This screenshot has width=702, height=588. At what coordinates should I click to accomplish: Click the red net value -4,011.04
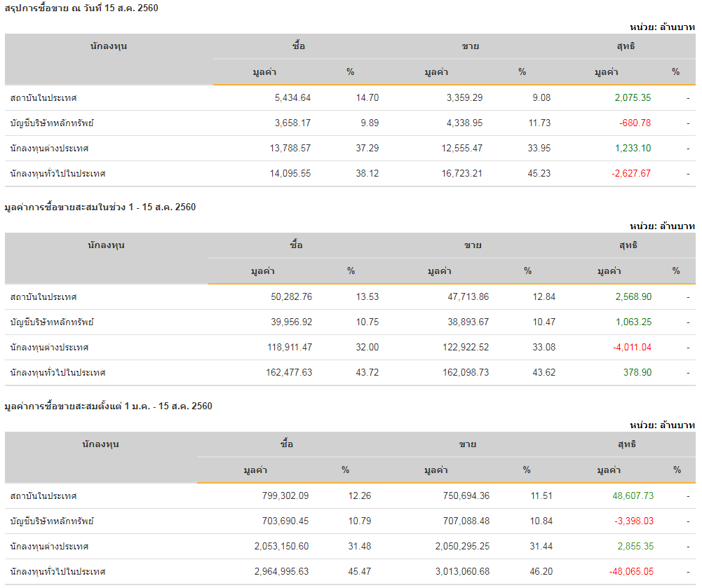coord(632,347)
